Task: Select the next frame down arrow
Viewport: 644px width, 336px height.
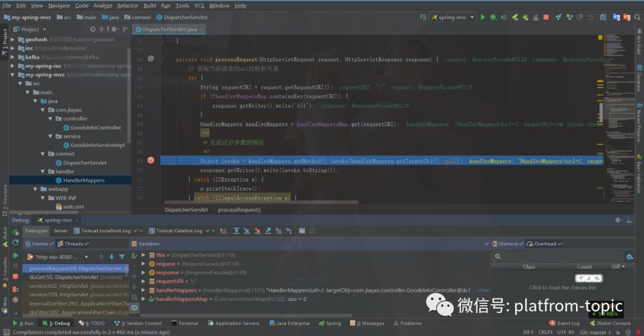Action: [x=112, y=257]
